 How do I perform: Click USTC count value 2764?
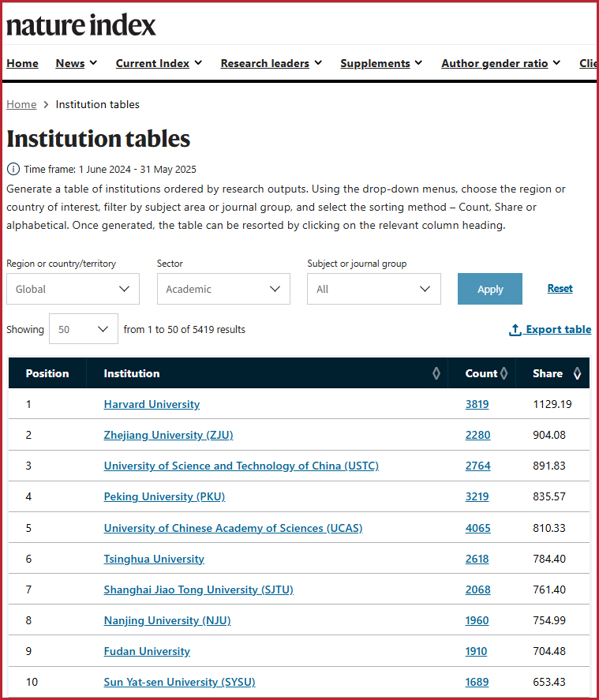click(x=477, y=466)
